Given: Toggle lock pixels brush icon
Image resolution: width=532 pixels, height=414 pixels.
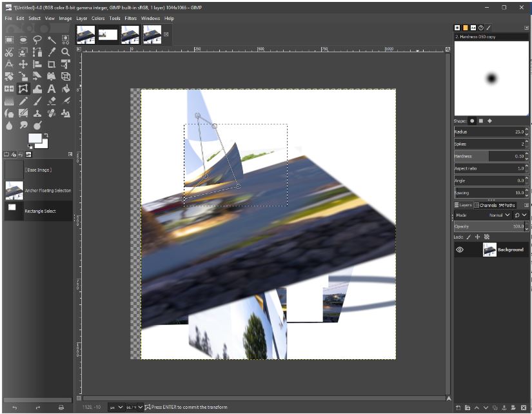Looking at the screenshot, I should coord(469,237).
